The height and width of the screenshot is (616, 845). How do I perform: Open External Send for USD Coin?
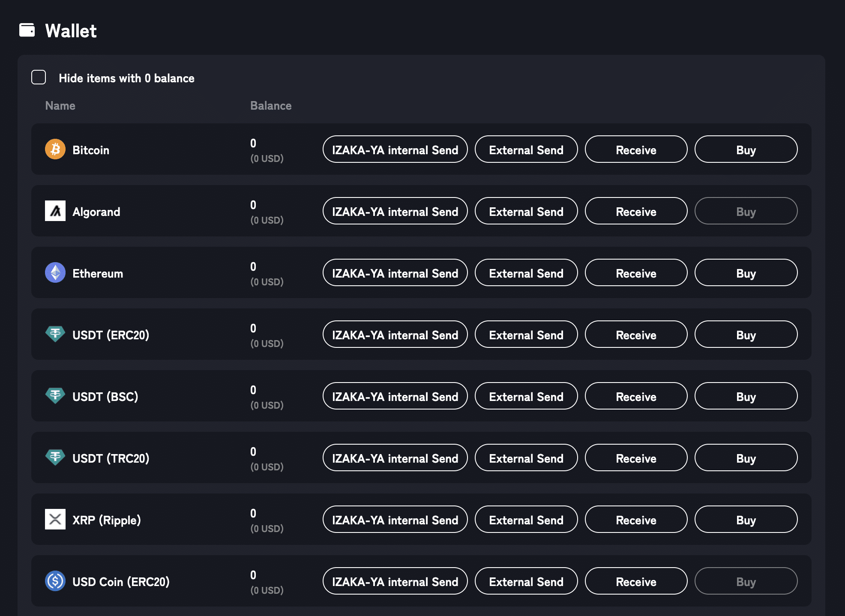pyautogui.click(x=526, y=581)
